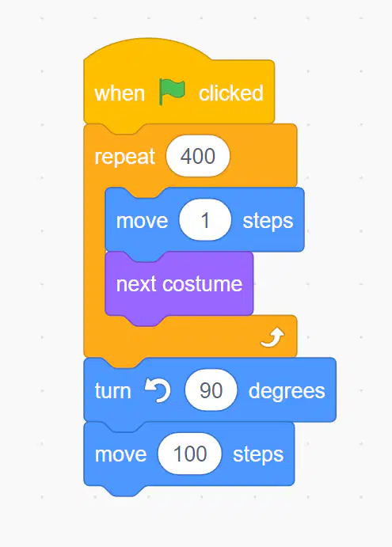
Task: Click the loop arrow icon in repeat block
Action: tap(272, 337)
